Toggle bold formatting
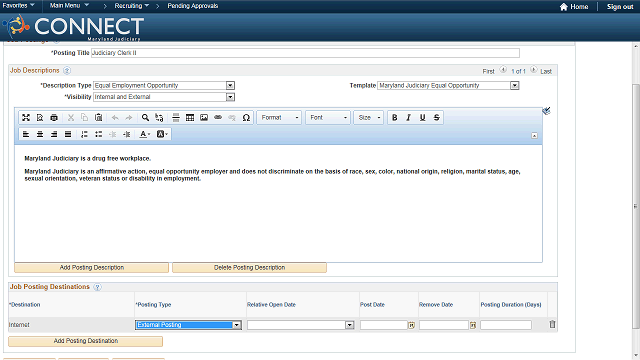The width and height of the screenshot is (640, 360). tap(394, 118)
